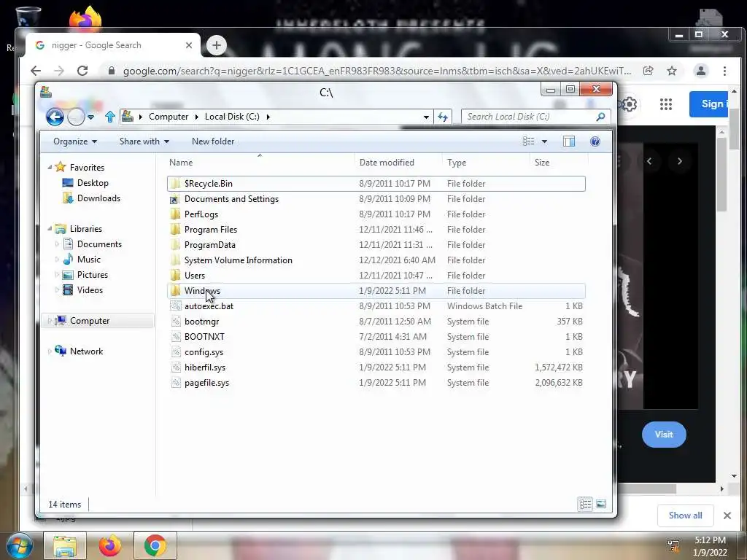Open the recent pages dropdown arrow
747x560 pixels.
(x=91, y=117)
